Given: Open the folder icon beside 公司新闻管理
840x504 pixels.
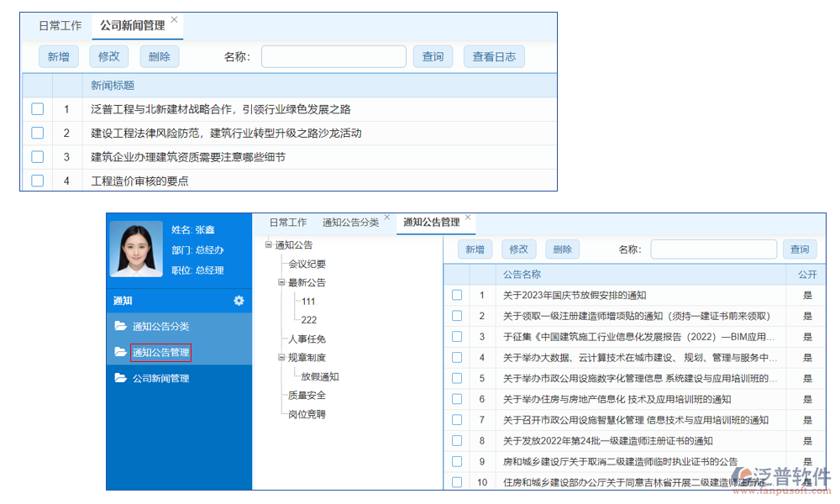Looking at the screenshot, I should point(122,378).
